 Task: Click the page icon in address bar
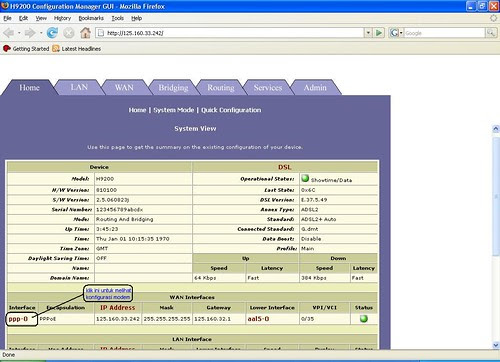[x=100, y=33]
